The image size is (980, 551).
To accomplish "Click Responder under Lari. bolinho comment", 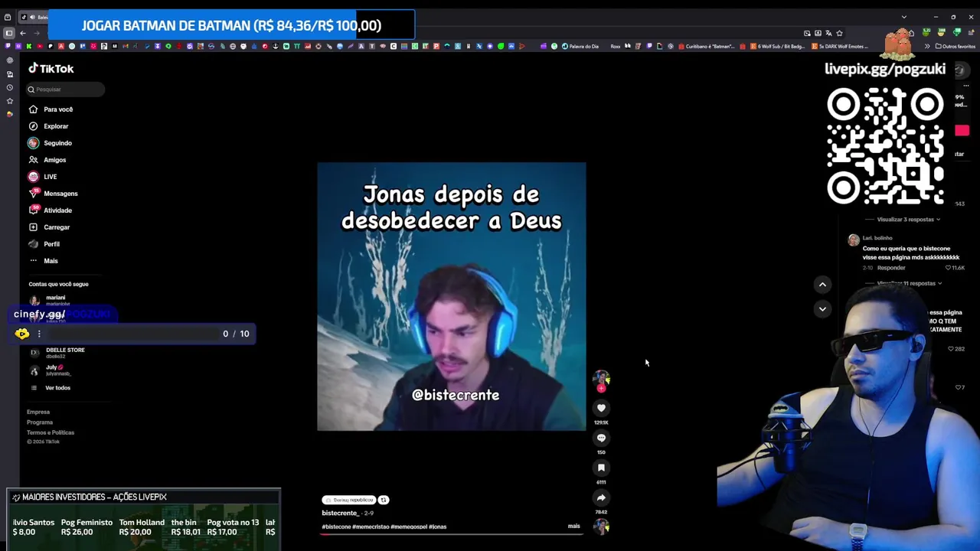I will (891, 268).
